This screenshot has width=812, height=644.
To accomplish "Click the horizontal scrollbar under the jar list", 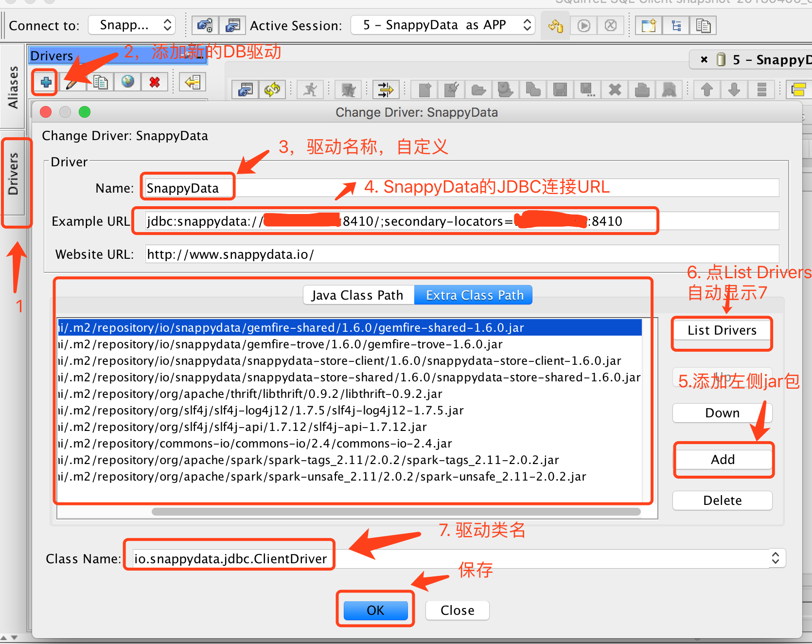I will tap(396, 512).
